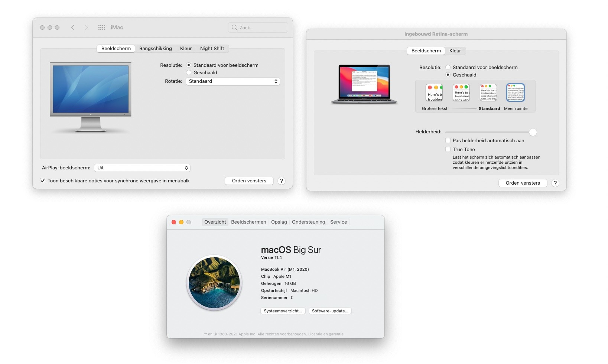Image resolution: width=608 pixels, height=364 pixels.
Task: Select Geschaald for the Retina-scherm
Action: [448, 75]
